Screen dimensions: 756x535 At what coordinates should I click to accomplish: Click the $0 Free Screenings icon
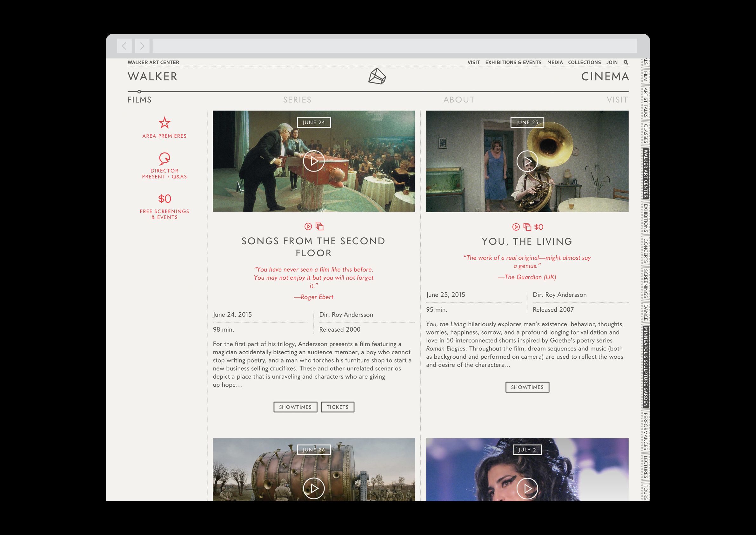(x=164, y=199)
